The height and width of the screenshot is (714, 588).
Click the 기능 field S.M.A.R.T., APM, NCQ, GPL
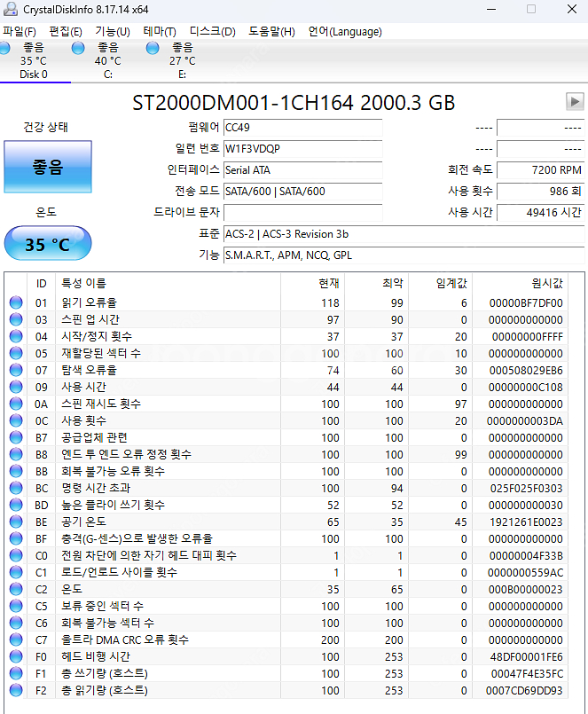tap(404, 255)
